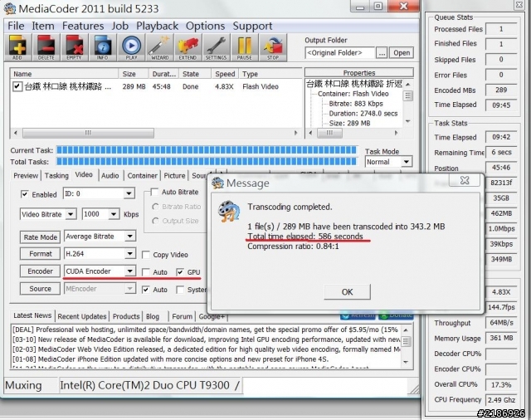The width and height of the screenshot is (531, 420).
Task: Open the Video Bitrate mode dropdown
Action: coord(71,214)
